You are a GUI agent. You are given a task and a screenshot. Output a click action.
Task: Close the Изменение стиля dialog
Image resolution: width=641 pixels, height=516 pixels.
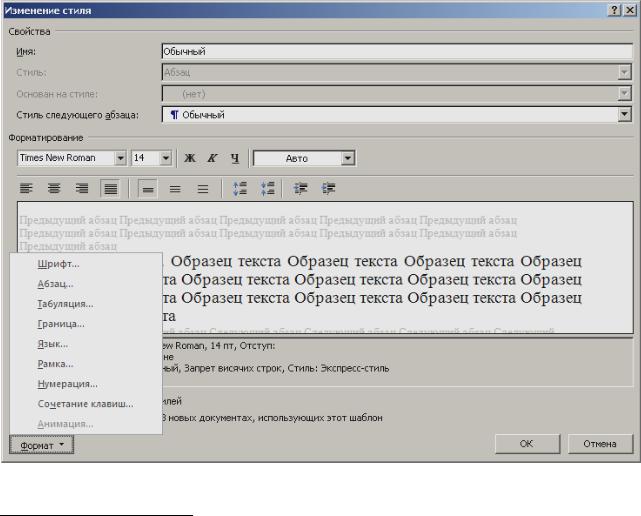pyautogui.click(x=630, y=10)
